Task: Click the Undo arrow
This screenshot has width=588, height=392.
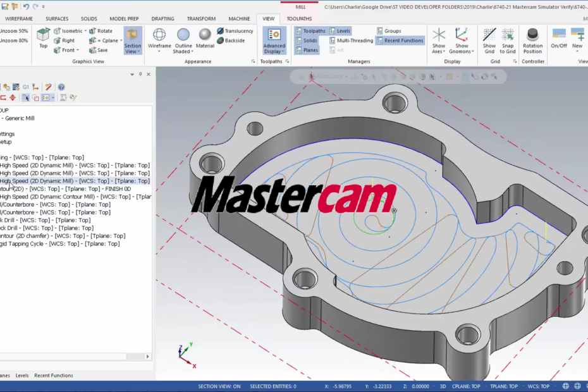Action: pos(26,6)
